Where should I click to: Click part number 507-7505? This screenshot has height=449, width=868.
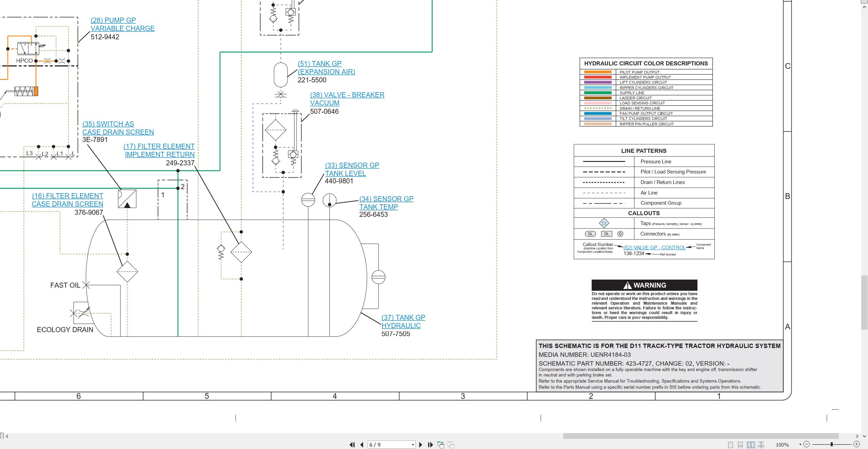[396, 334]
